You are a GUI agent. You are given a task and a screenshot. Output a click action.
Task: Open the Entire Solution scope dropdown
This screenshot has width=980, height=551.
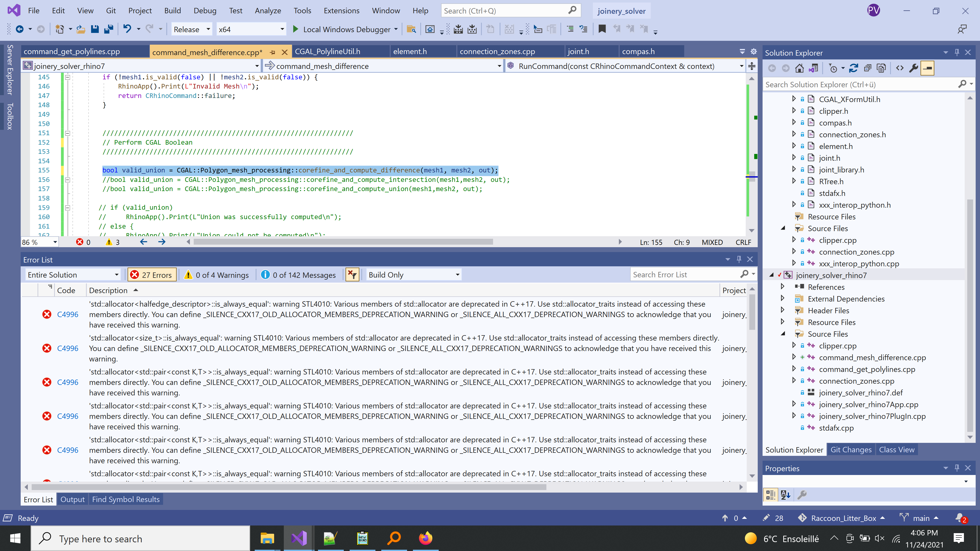click(73, 274)
